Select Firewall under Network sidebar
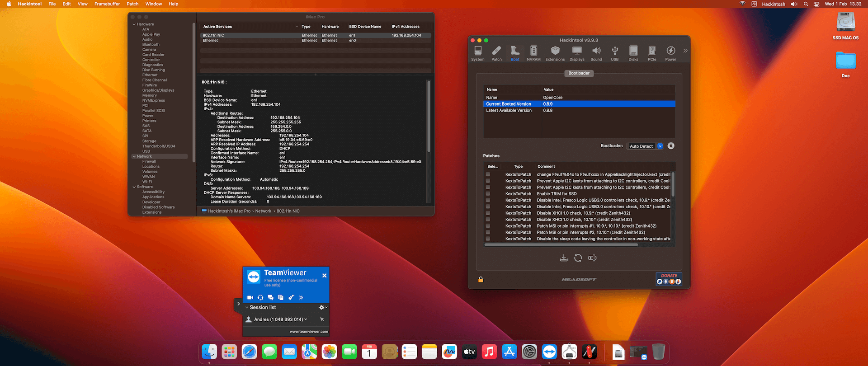The height and width of the screenshot is (366, 868). pyautogui.click(x=149, y=161)
